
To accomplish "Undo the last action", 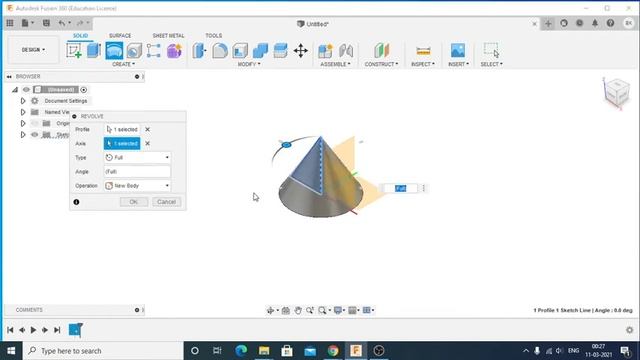I will click(x=62, y=23).
